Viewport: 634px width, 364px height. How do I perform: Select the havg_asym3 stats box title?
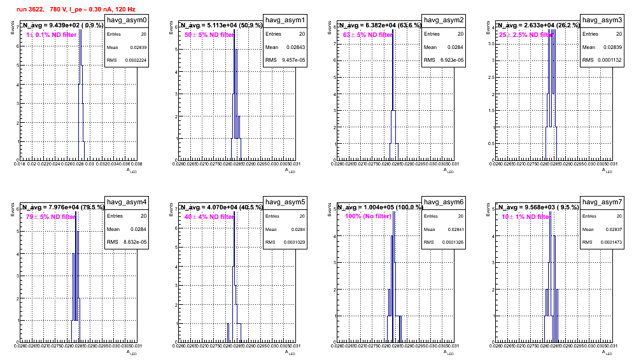coord(602,20)
